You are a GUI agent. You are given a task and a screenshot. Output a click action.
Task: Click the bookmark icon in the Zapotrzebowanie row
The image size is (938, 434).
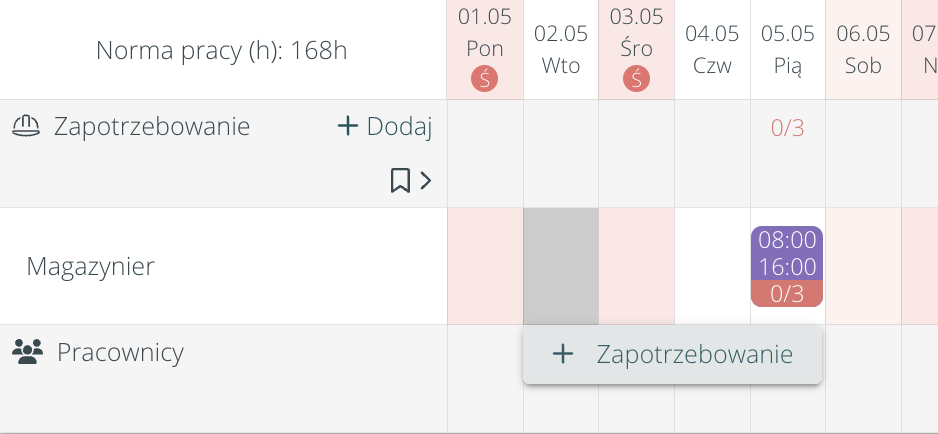(x=400, y=180)
